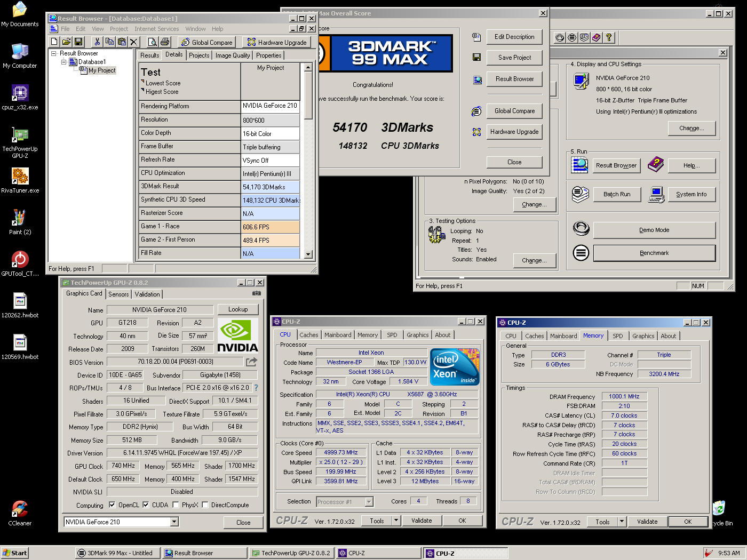Image resolution: width=747 pixels, height=560 pixels.
Task: Click the Cut scissors icon in Result Browser
Action: tap(97, 42)
